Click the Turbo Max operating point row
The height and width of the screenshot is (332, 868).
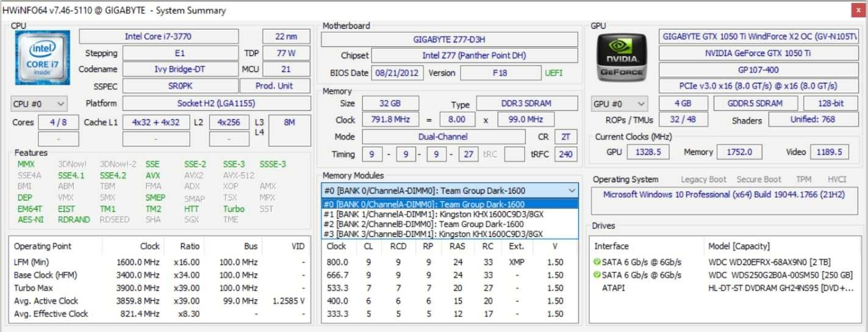160,288
